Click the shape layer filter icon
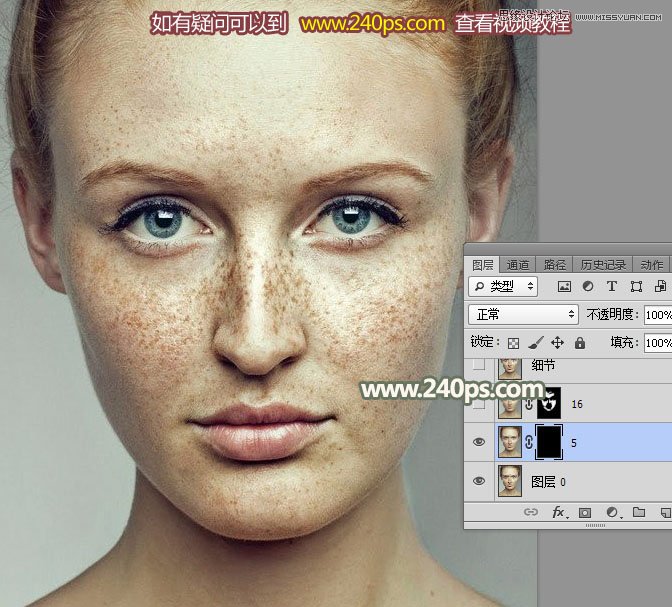 tap(636, 286)
